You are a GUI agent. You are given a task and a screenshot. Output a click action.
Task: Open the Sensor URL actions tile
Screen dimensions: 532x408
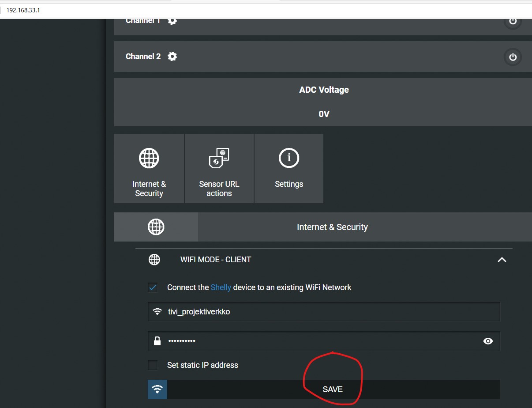[x=219, y=169]
